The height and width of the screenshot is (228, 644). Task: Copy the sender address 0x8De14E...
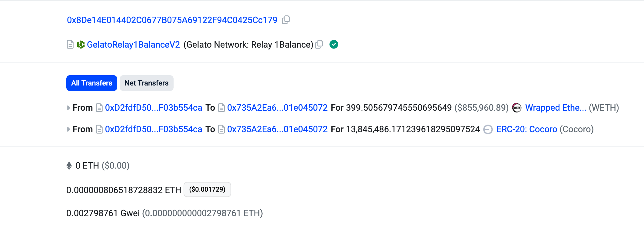(286, 20)
